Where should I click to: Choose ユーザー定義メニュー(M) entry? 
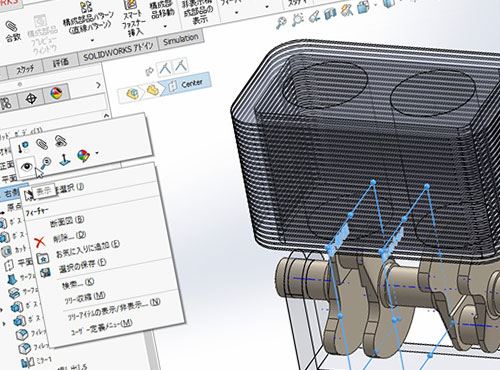click(x=101, y=327)
